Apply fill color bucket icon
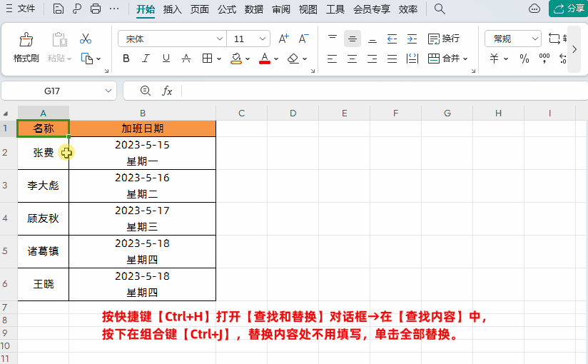Viewport: 588px width, 364px height. pos(236,59)
